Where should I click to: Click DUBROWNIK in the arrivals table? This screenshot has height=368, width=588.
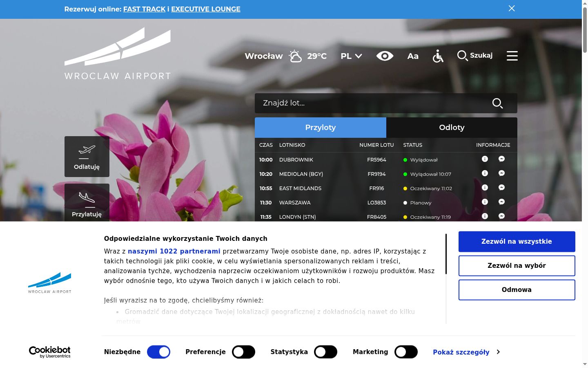[x=296, y=160]
